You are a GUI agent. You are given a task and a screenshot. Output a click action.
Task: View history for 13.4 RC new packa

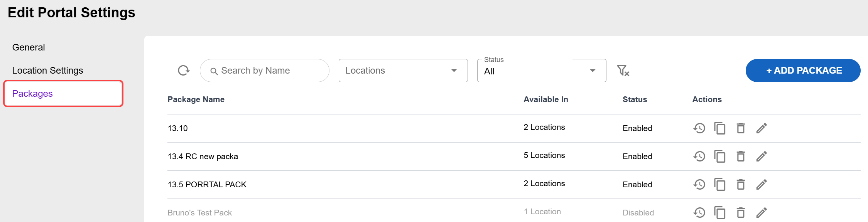[699, 156]
